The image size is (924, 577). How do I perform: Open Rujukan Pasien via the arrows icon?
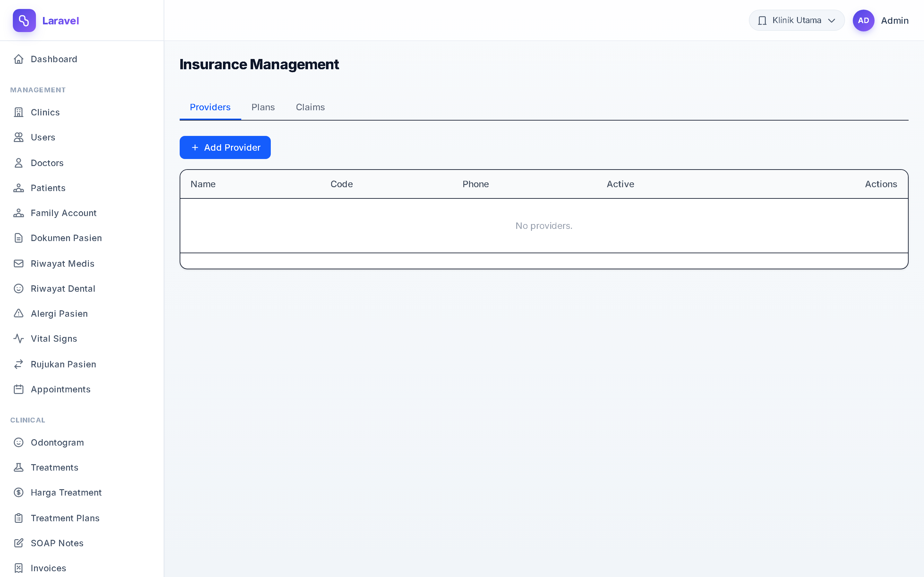(19, 364)
